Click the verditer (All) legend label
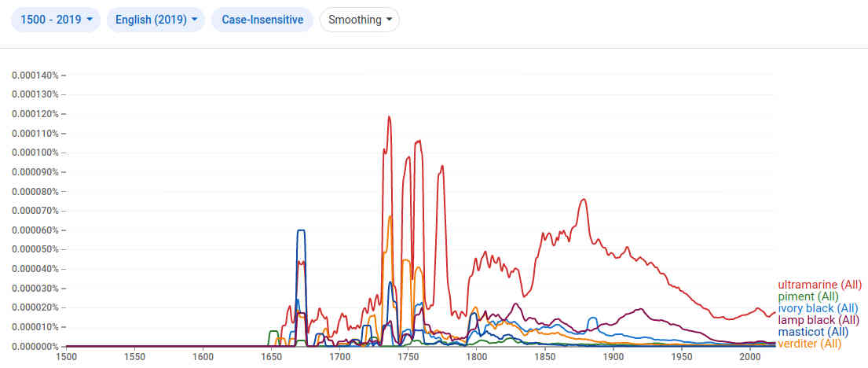The image size is (868, 368). coord(809,344)
